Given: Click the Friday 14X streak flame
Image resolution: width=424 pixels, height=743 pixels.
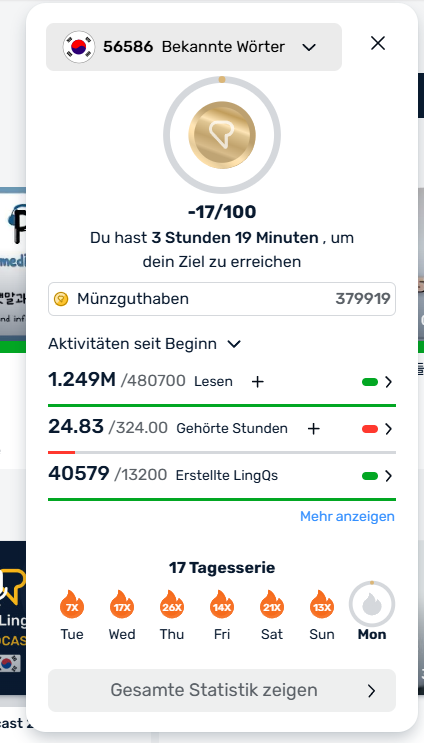Looking at the screenshot, I should 222,604.
